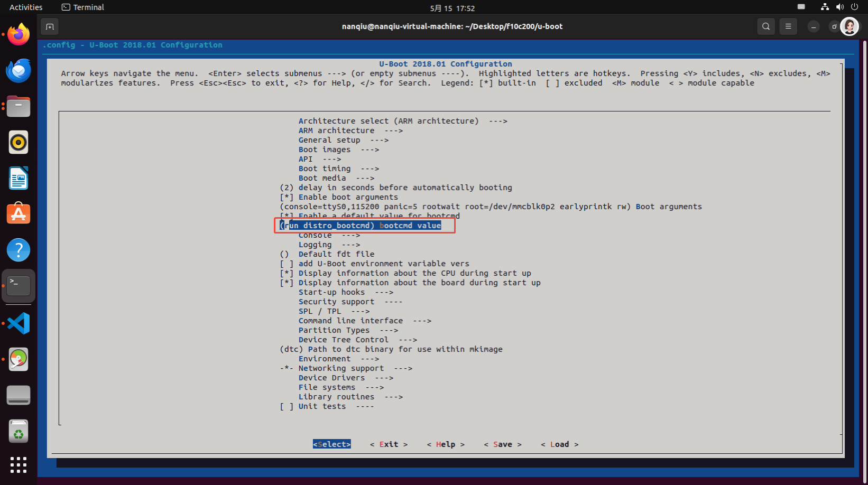
Task: Click the Save button
Action: 503,444
